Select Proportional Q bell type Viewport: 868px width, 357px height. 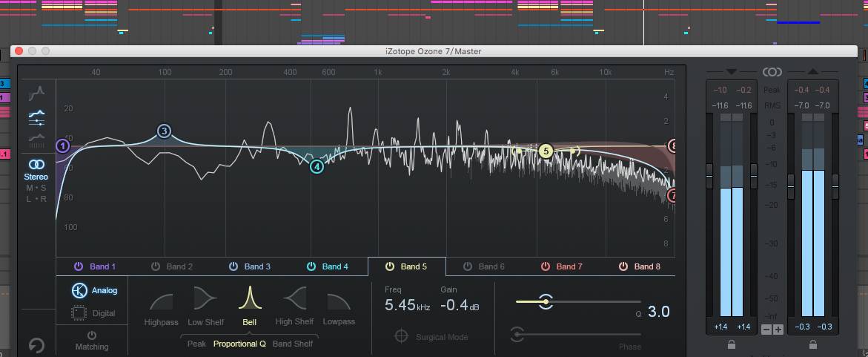pyautogui.click(x=239, y=344)
